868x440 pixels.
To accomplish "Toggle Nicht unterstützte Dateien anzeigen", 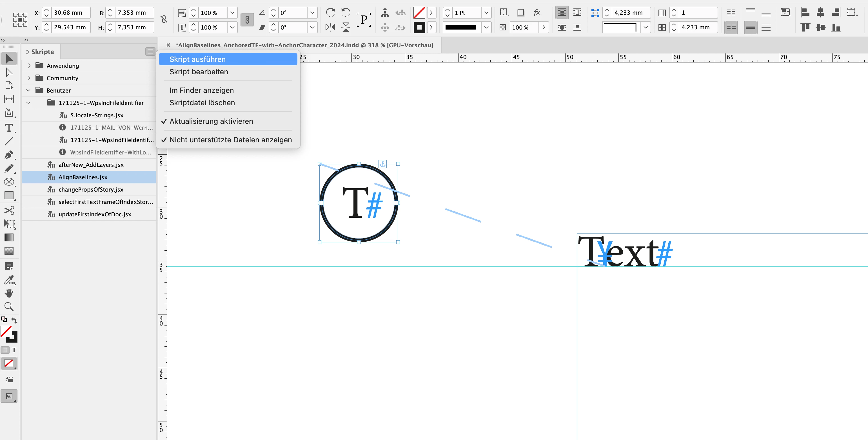I will 230,140.
